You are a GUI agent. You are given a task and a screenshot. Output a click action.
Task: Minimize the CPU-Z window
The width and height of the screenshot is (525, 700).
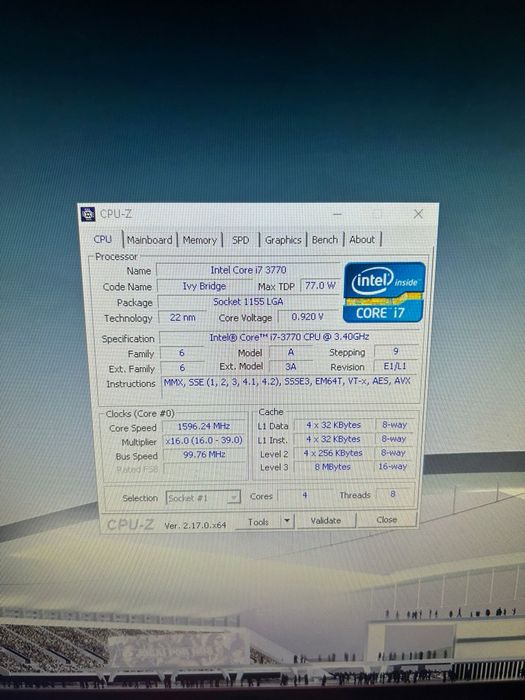338,214
